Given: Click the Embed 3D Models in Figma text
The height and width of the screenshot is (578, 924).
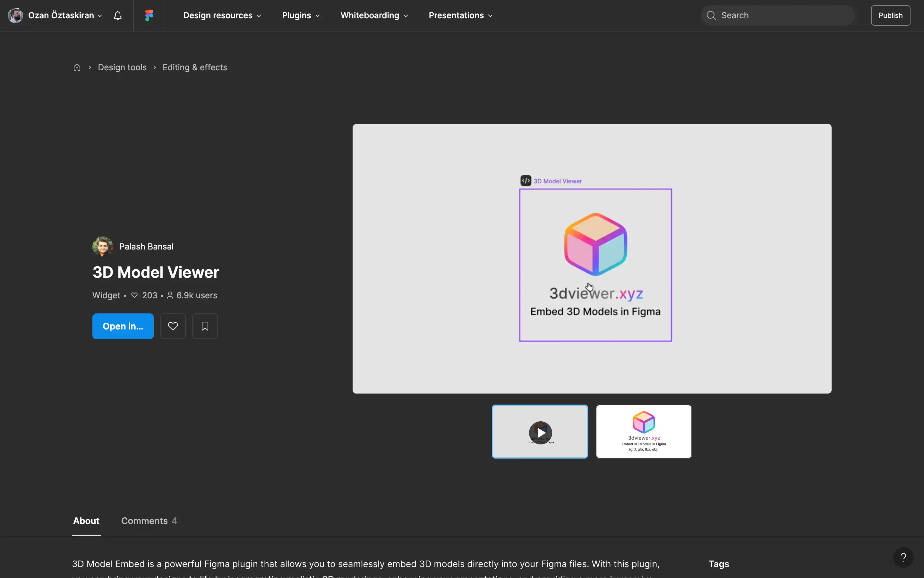Looking at the screenshot, I should coord(595,311).
